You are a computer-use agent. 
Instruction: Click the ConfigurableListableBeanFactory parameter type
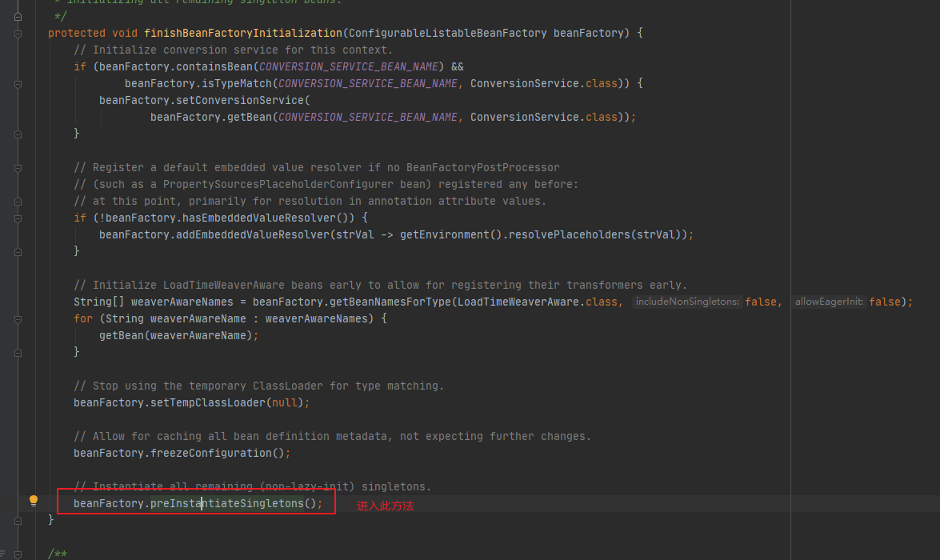pyautogui.click(x=448, y=33)
